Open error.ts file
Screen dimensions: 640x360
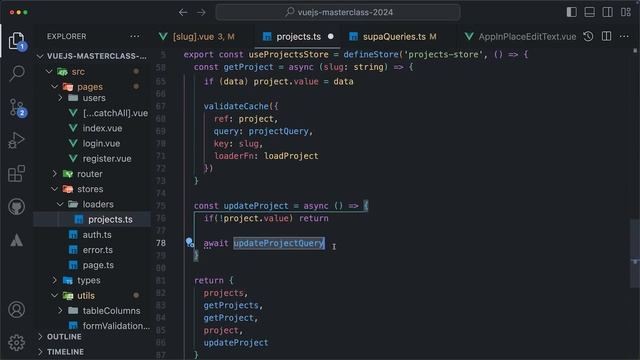click(92, 250)
